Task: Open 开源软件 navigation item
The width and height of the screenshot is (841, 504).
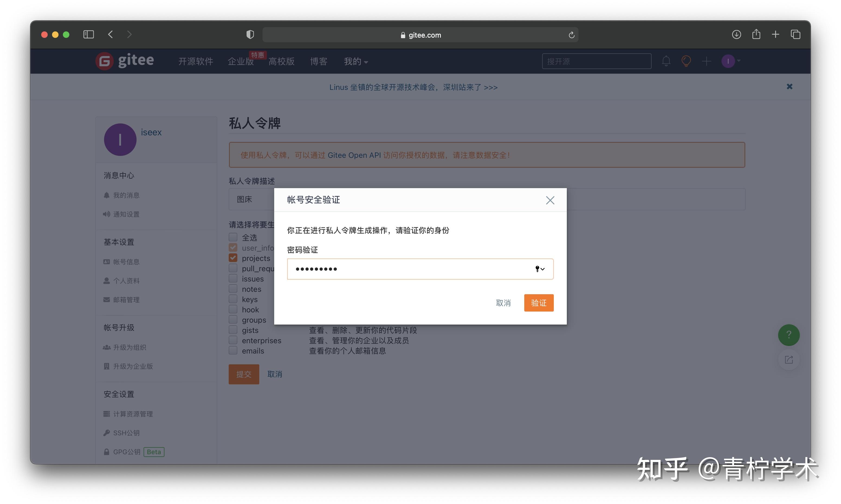Action: (x=195, y=61)
